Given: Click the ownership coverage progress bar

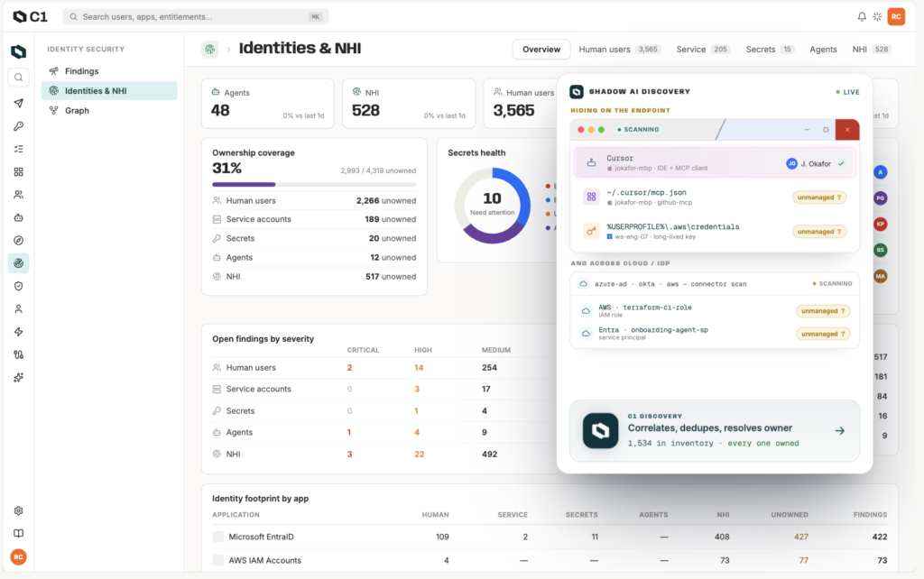Looking at the screenshot, I should 314,184.
